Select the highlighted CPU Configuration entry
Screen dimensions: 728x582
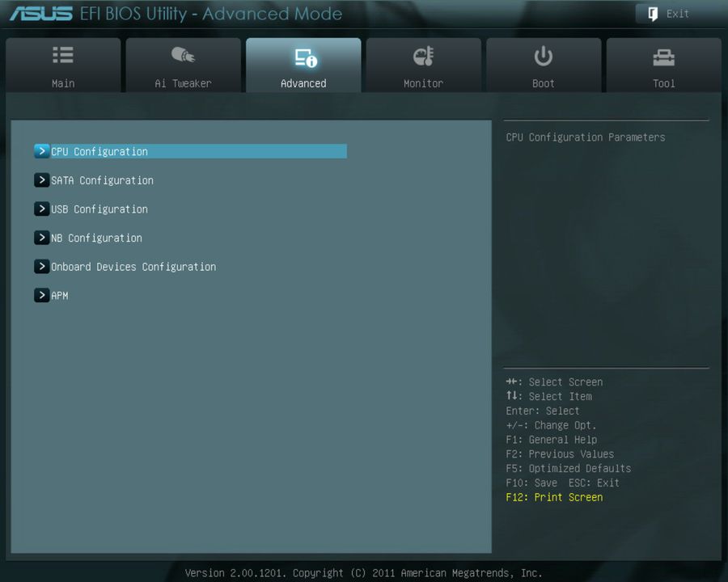99,151
